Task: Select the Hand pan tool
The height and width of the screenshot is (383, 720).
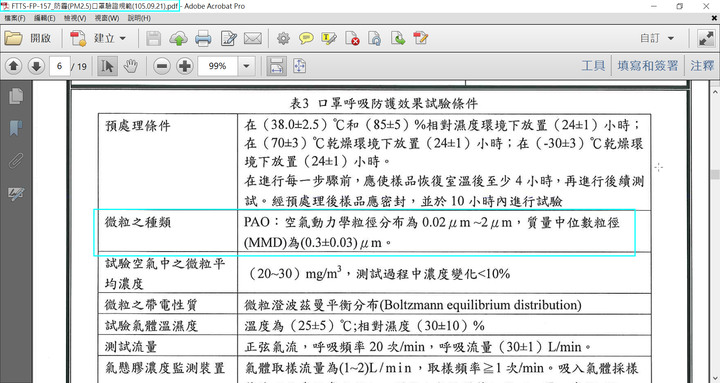Action: (131, 66)
